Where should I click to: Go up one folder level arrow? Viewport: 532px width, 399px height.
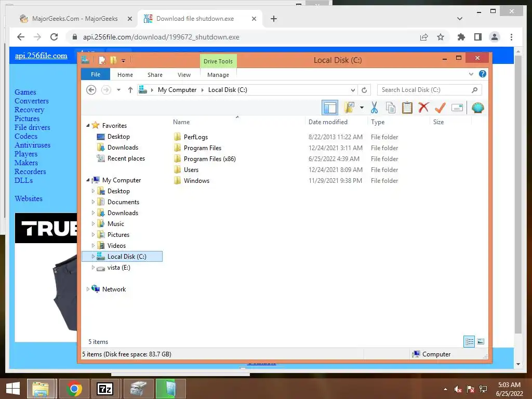130,90
